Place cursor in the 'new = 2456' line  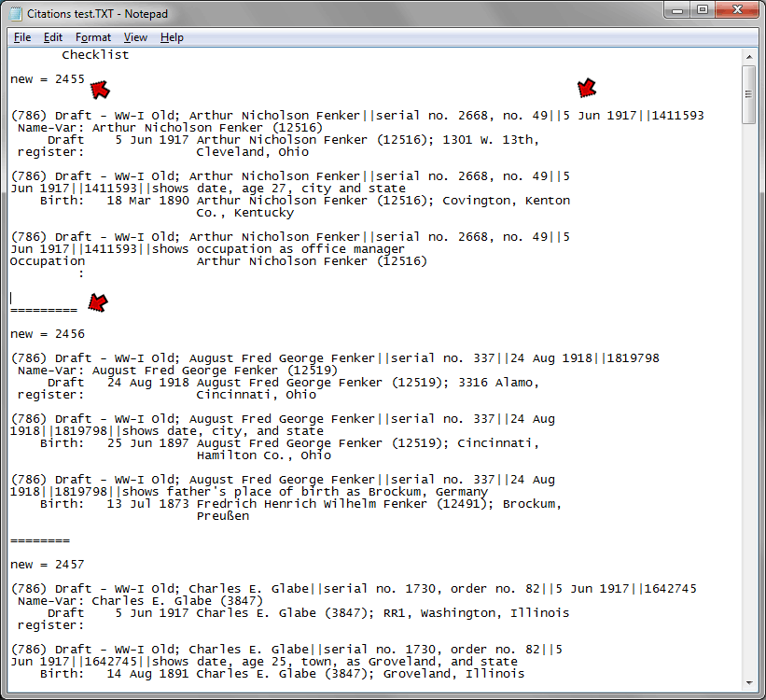47,334
